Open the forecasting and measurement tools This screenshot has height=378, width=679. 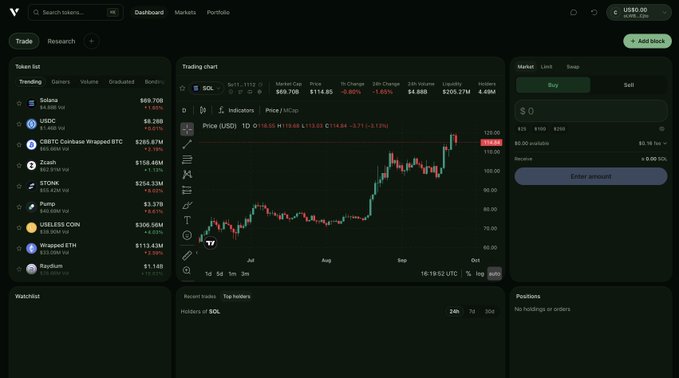[187, 190]
